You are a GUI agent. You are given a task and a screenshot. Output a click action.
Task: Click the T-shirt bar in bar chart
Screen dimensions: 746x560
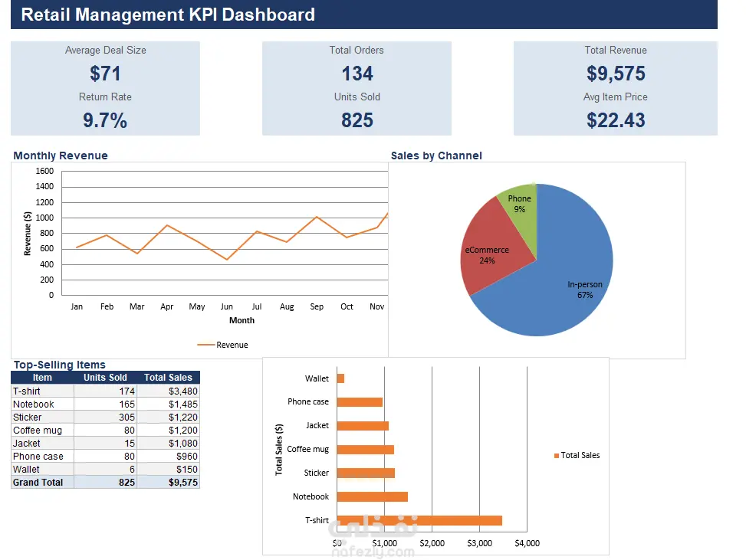click(x=419, y=520)
